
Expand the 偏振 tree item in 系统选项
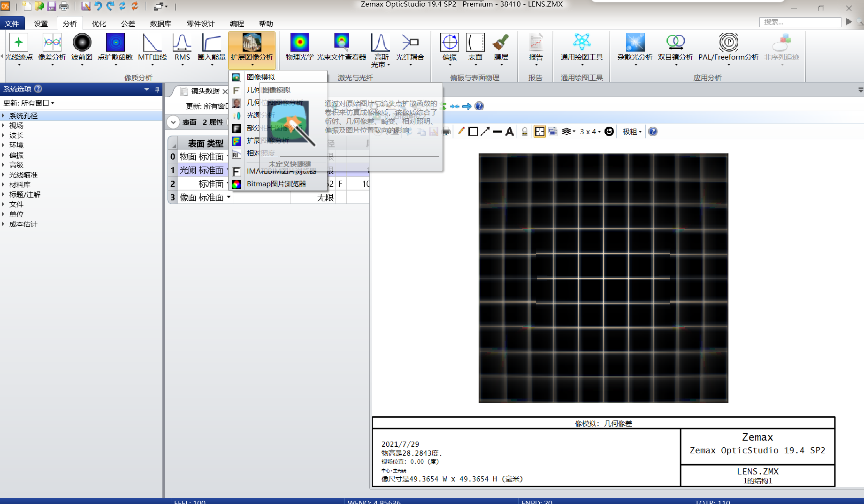3,155
